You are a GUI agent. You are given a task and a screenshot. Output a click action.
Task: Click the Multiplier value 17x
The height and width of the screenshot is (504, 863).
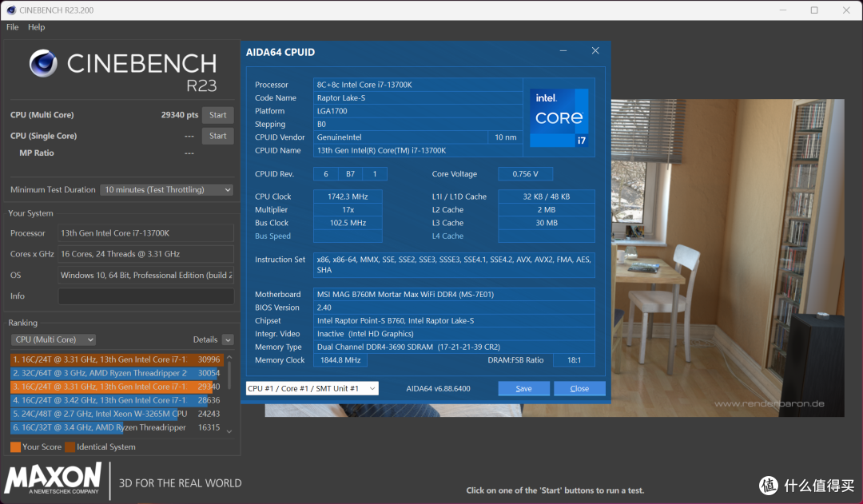click(x=348, y=209)
